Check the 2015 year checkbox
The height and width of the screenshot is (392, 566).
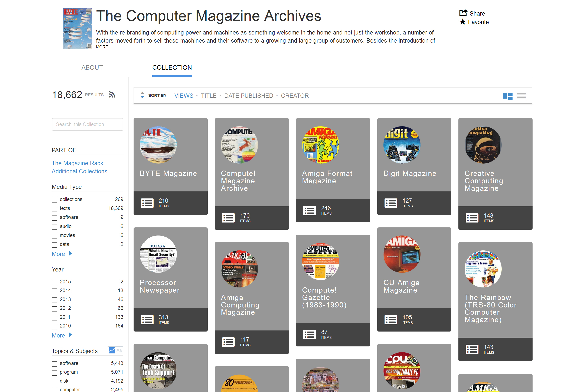tap(54, 282)
